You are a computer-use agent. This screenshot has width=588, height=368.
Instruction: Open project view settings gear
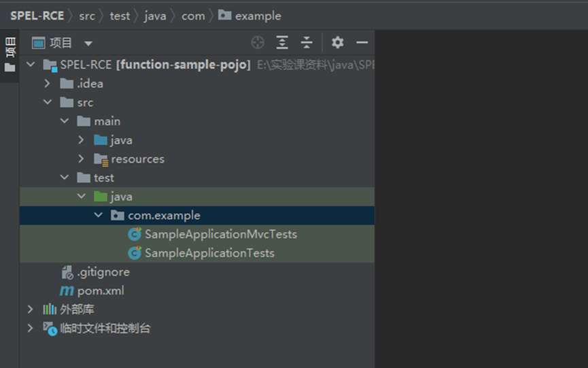click(x=337, y=43)
